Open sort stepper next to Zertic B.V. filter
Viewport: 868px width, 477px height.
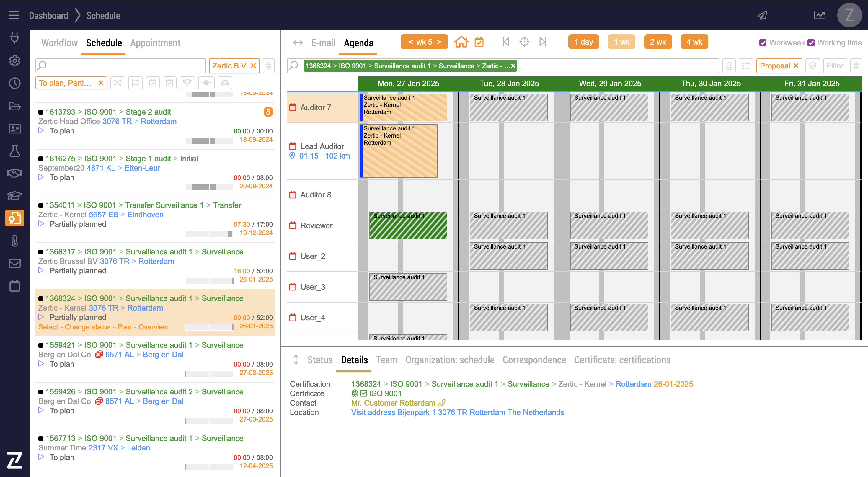[269, 66]
